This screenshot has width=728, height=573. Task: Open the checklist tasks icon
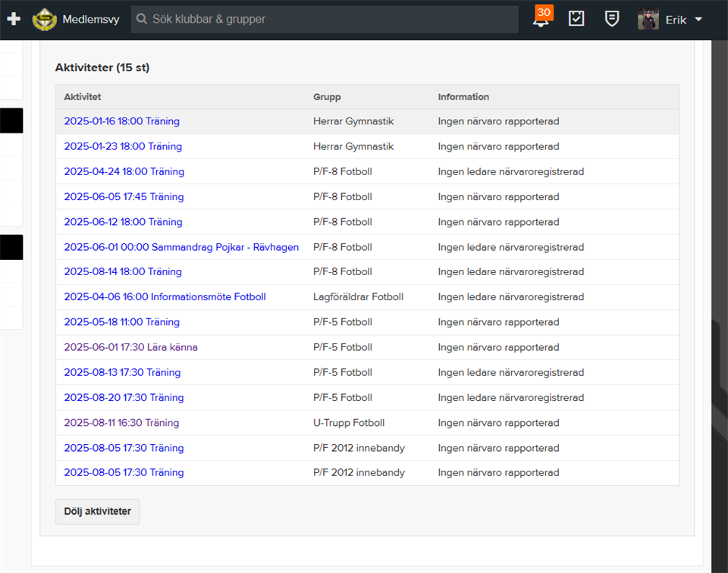coord(576,20)
